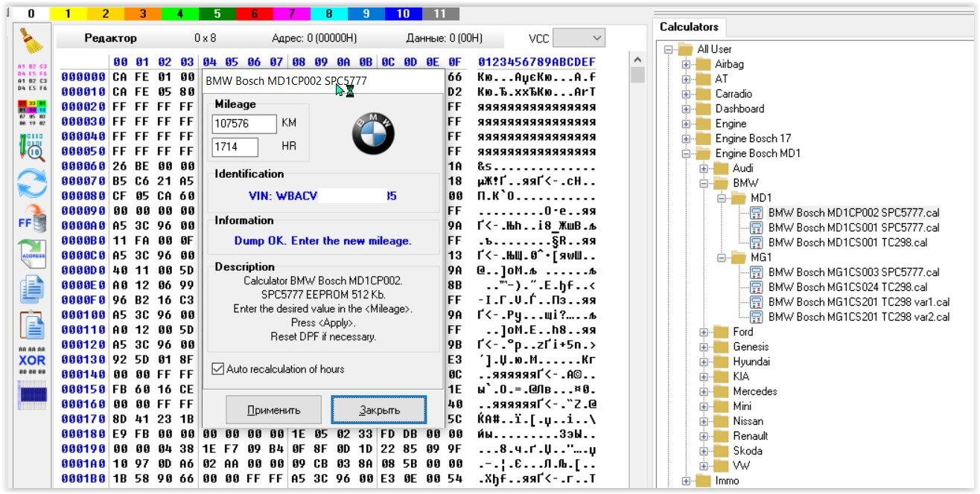Select BMW Bosch MD1CS001 SPC5777.cal file
This screenshot has width=980, height=494.
pos(853,228)
